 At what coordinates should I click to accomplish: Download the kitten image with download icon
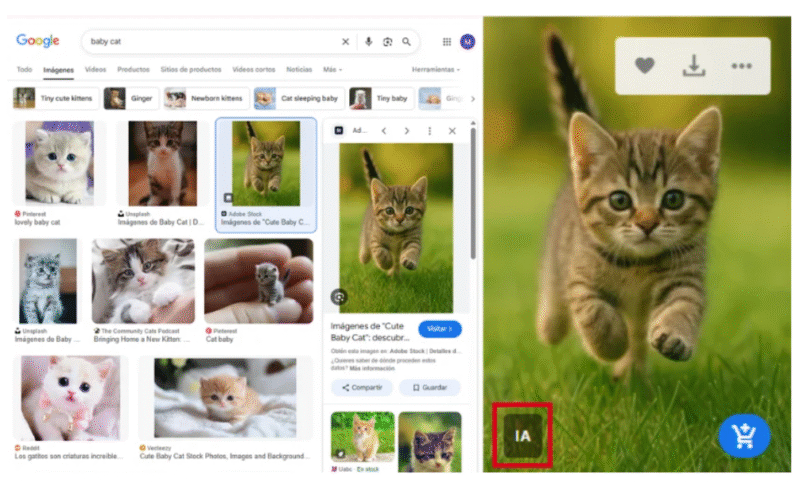[x=694, y=65]
